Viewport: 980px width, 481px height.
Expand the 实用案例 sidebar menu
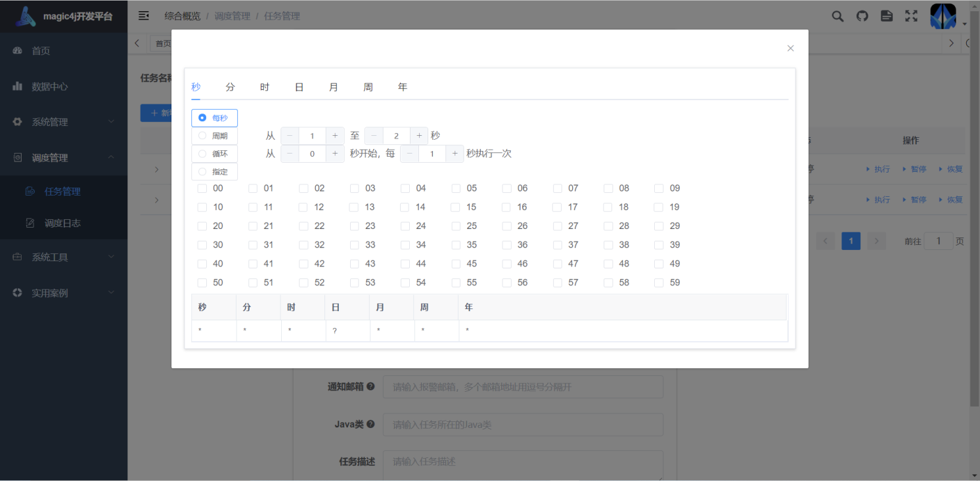pyautogui.click(x=64, y=293)
